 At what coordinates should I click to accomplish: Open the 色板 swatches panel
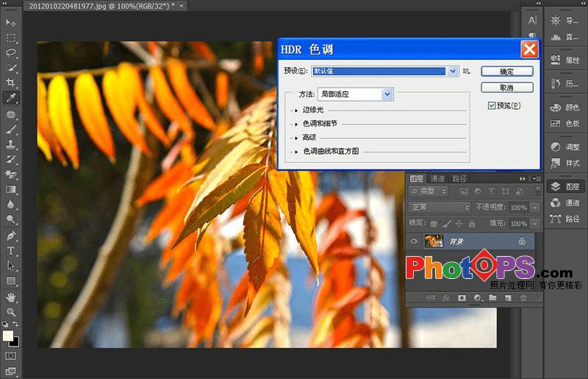coord(565,124)
